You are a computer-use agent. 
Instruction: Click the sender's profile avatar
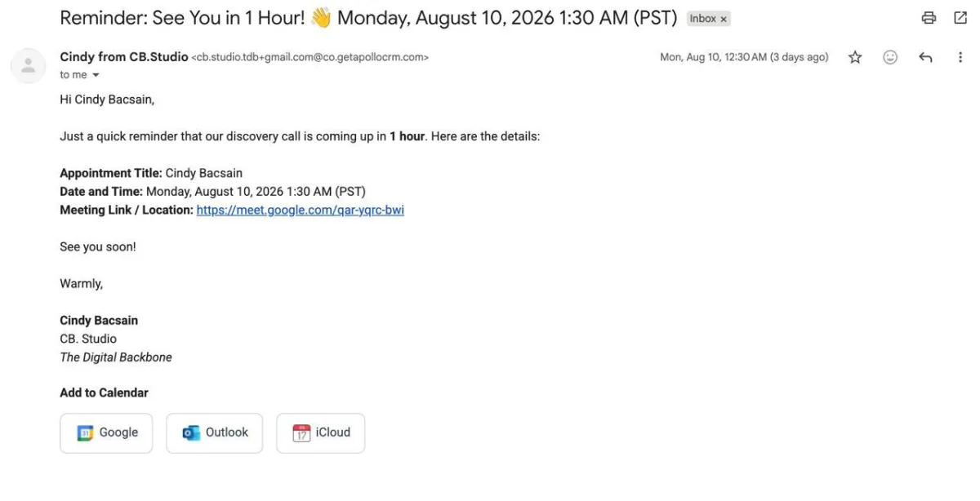click(x=29, y=66)
